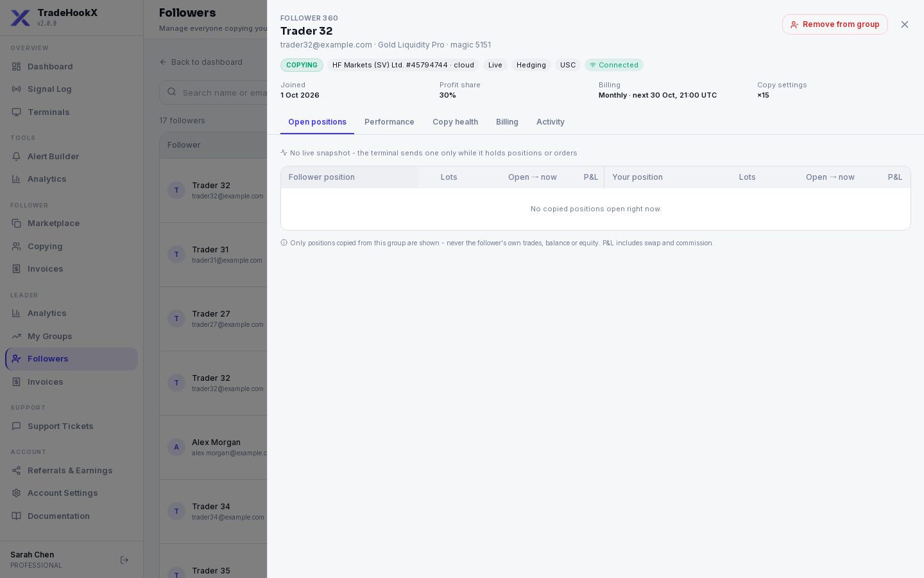Open Alert Builder bell icon
Viewport: 924px width, 578px height.
click(x=17, y=156)
